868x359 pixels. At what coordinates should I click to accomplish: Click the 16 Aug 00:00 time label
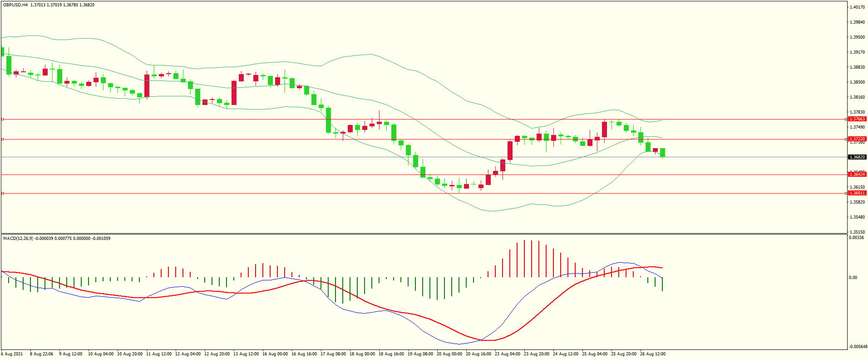coord(275,354)
